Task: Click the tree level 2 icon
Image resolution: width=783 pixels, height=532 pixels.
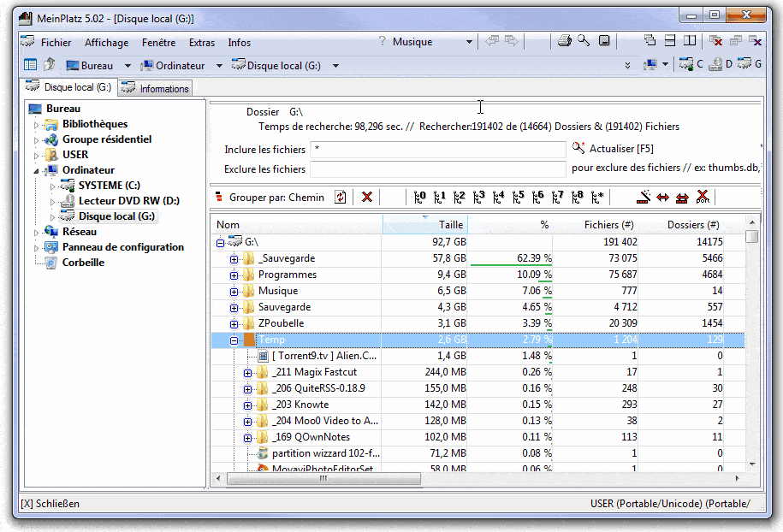Action: coord(460,198)
